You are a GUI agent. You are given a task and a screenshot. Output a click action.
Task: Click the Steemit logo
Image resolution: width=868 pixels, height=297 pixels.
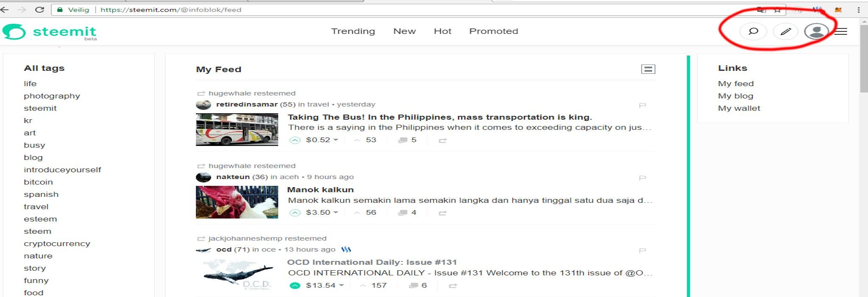tap(50, 32)
